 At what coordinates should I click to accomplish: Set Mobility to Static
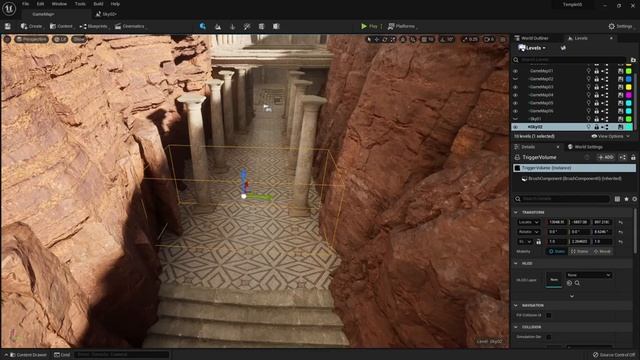click(557, 251)
